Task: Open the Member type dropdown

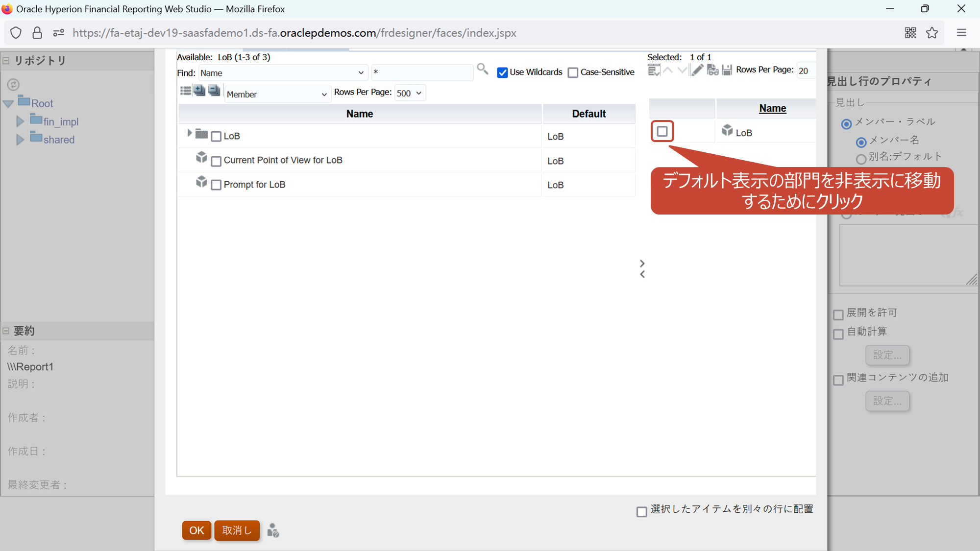Action: pos(277,94)
